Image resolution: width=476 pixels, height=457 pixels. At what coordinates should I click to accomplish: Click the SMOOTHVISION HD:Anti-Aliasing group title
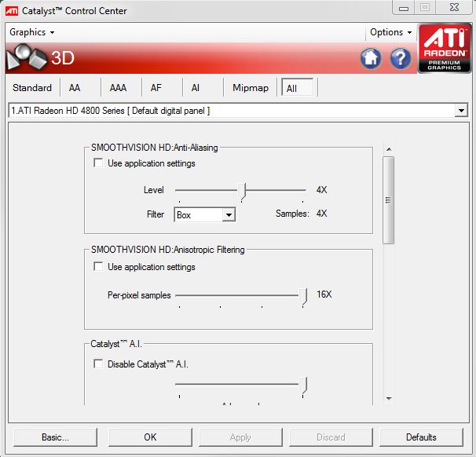(155, 148)
